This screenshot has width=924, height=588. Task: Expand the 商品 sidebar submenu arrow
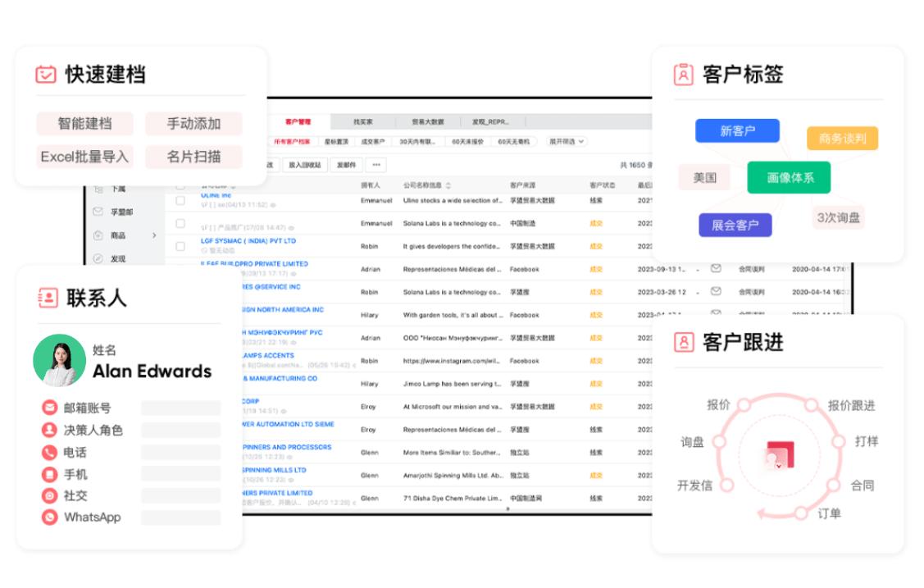coord(154,236)
